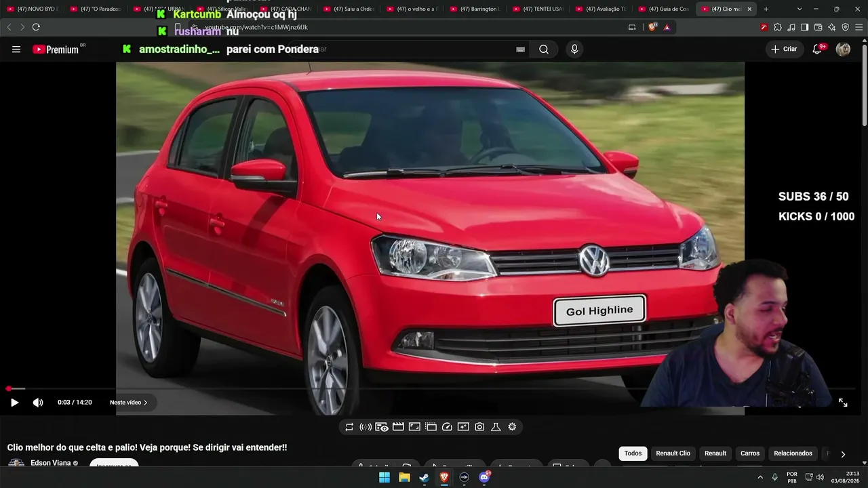Show hidden system tray icons
The image size is (868, 488).
(759, 477)
